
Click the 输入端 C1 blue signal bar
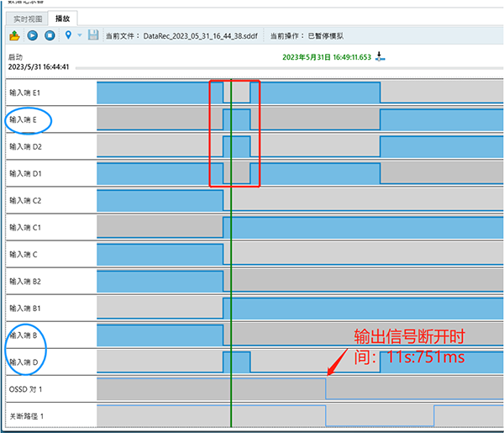coord(361,228)
